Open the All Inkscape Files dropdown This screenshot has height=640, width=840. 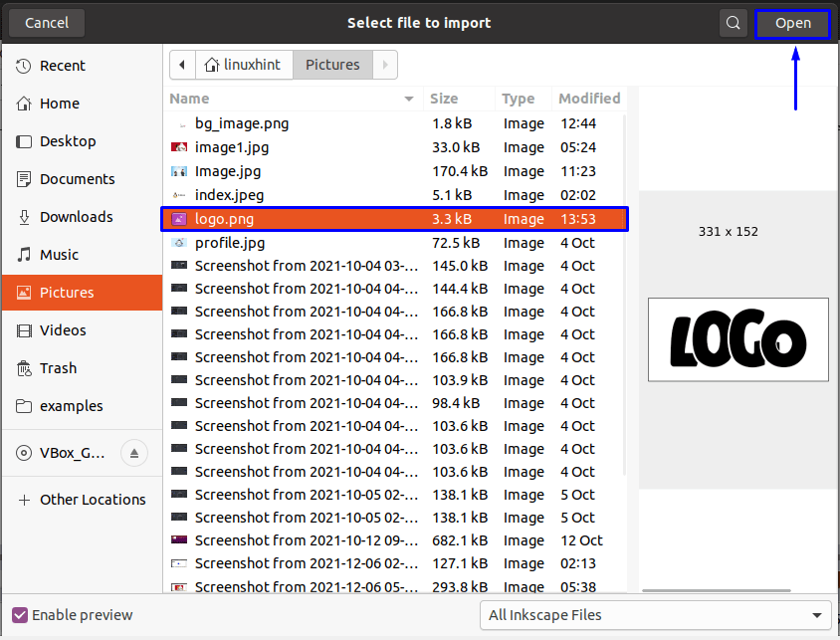(x=656, y=615)
